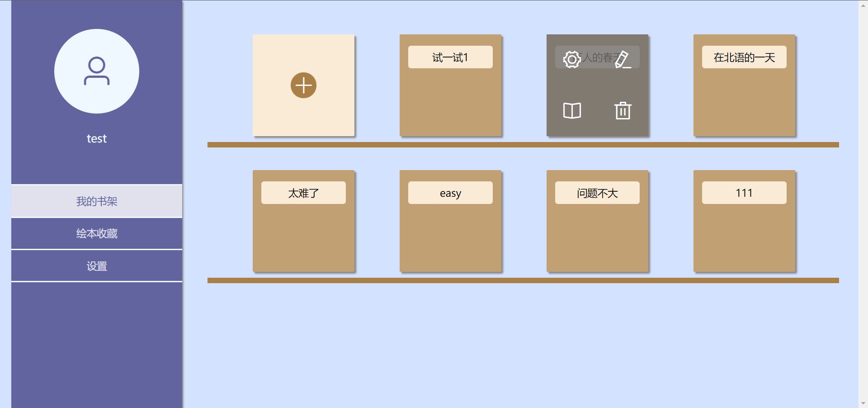The image size is (868, 408).
Task: Click the pencil edit icon on hovered book
Action: [623, 59]
